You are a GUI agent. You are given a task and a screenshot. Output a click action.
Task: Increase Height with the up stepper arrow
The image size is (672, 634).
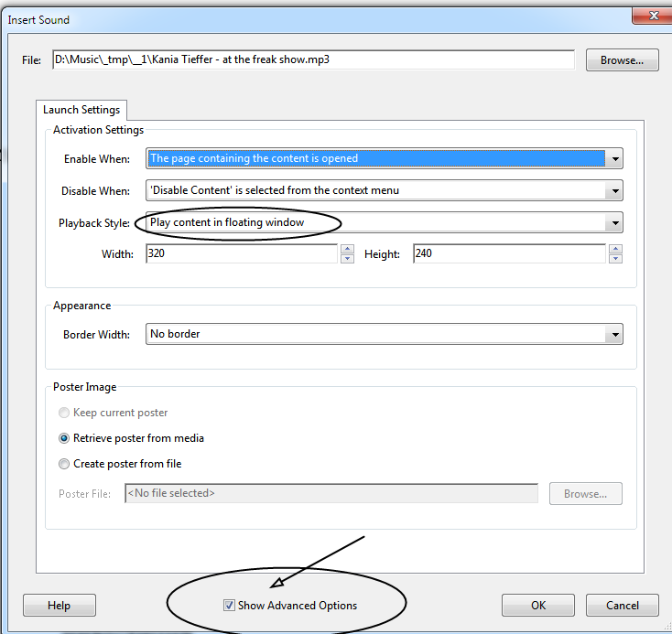615,249
